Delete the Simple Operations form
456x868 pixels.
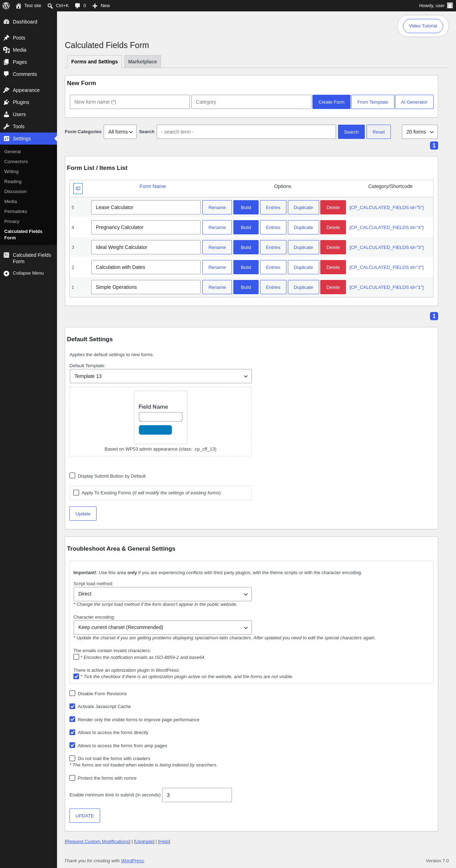(x=333, y=287)
